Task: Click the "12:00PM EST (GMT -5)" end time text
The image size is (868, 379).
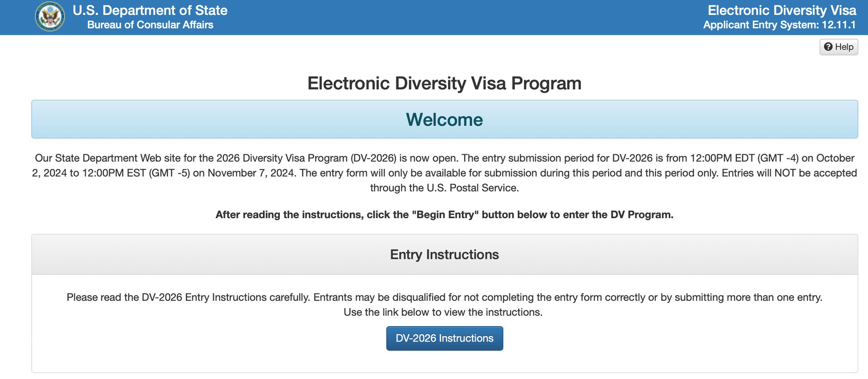Action: 136,173
